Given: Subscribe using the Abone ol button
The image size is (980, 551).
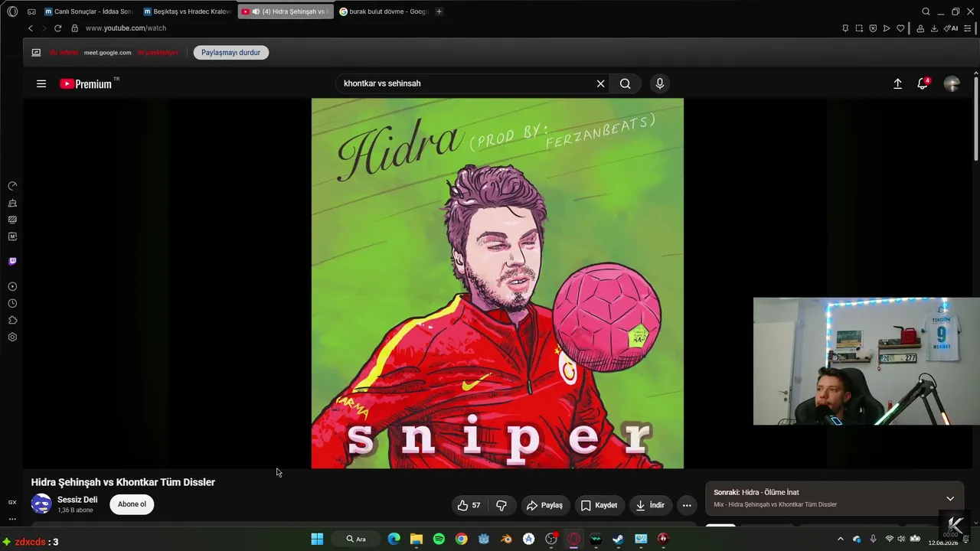Looking at the screenshot, I should (132, 504).
